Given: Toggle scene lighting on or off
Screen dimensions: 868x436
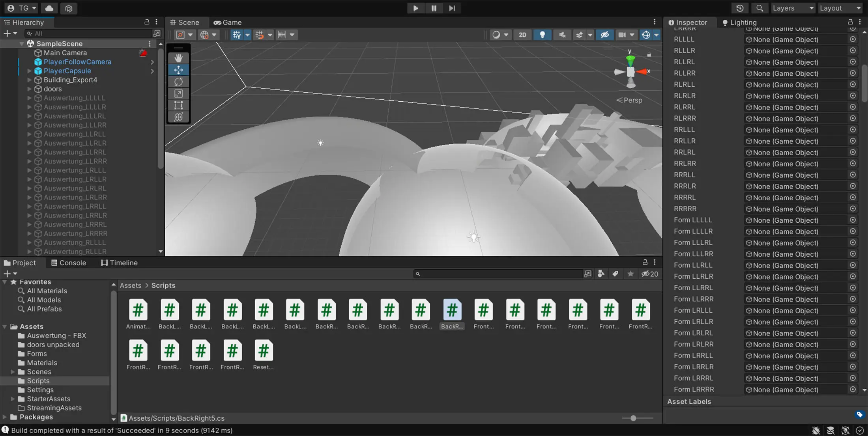Looking at the screenshot, I should [542, 35].
